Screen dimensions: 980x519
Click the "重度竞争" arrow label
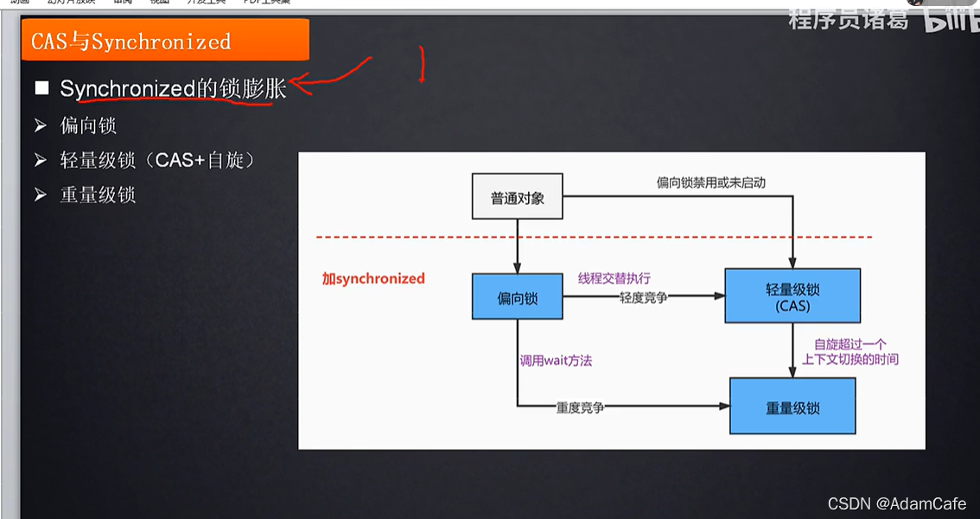click(580, 407)
